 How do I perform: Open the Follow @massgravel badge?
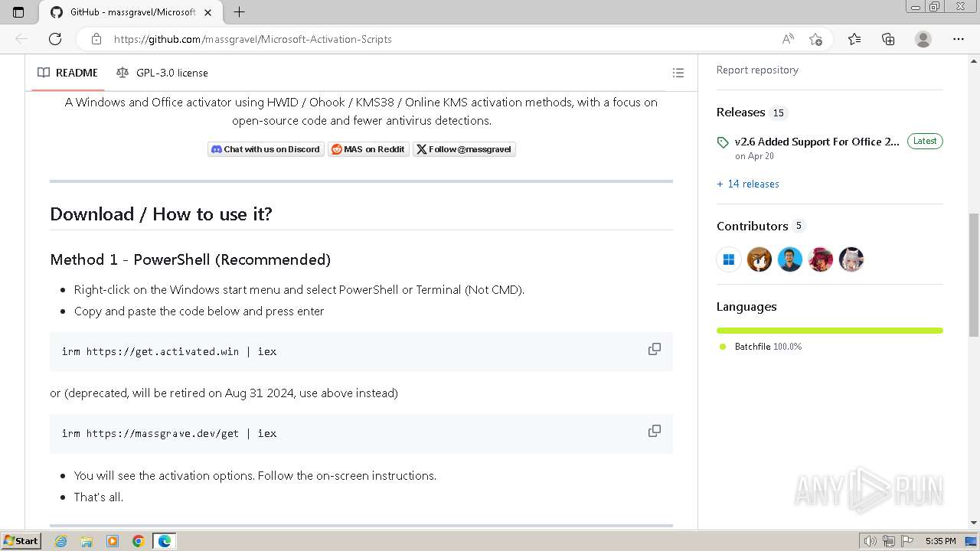click(464, 149)
